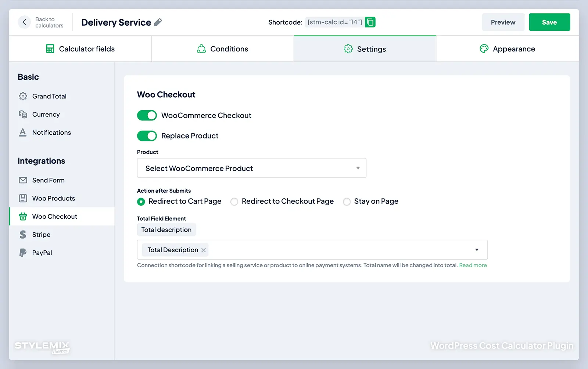Click the Calculator fields tab icon
The image size is (588, 369).
click(50, 48)
